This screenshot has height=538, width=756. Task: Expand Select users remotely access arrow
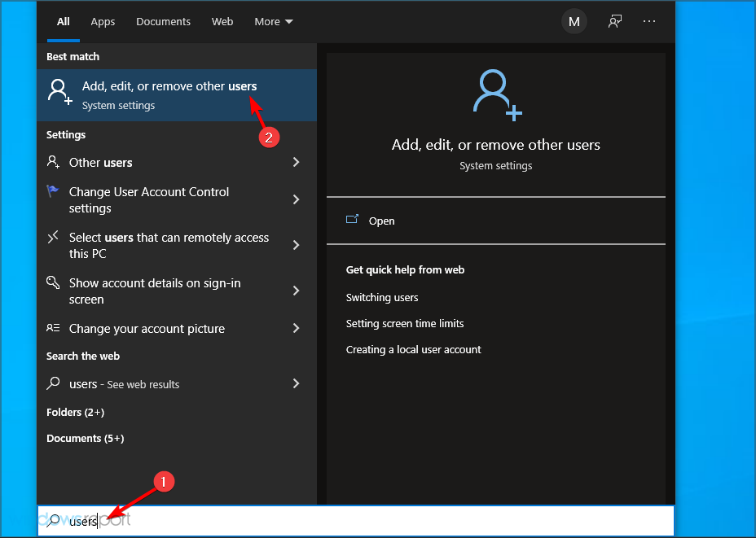(296, 245)
